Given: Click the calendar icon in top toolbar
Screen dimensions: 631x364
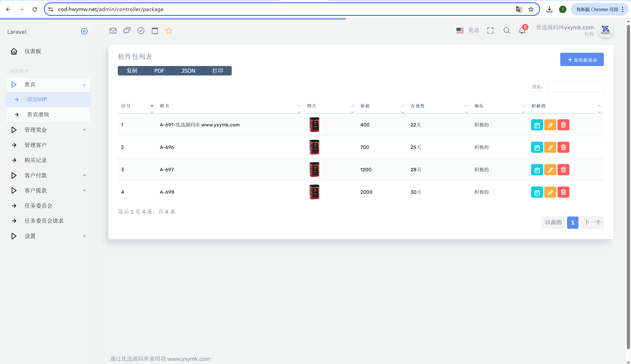Looking at the screenshot, I should pyautogui.click(x=155, y=31).
